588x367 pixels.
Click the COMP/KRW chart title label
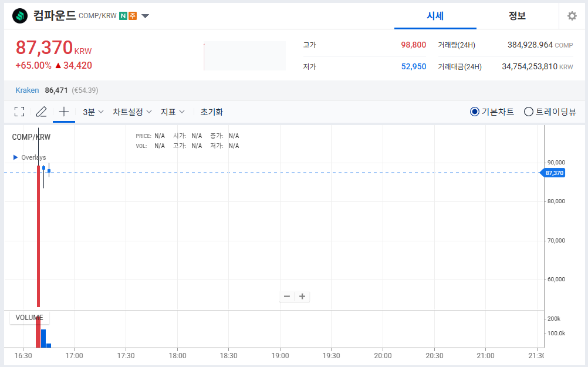pyautogui.click(x=31, y=137)
